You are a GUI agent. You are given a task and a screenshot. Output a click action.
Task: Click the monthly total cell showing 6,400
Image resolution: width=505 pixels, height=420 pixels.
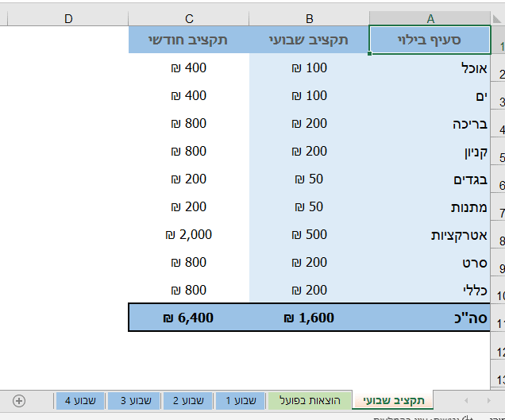click(189, 318)
